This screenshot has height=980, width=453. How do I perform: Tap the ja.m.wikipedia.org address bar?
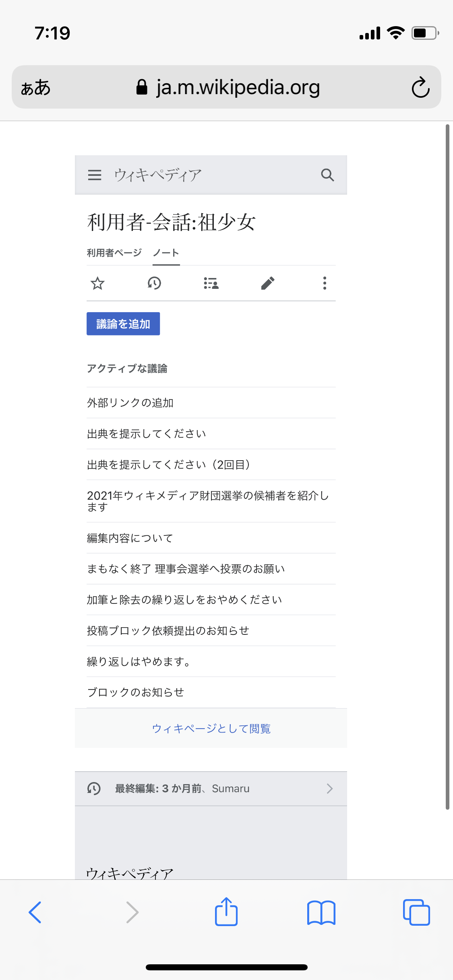point(238,87)
